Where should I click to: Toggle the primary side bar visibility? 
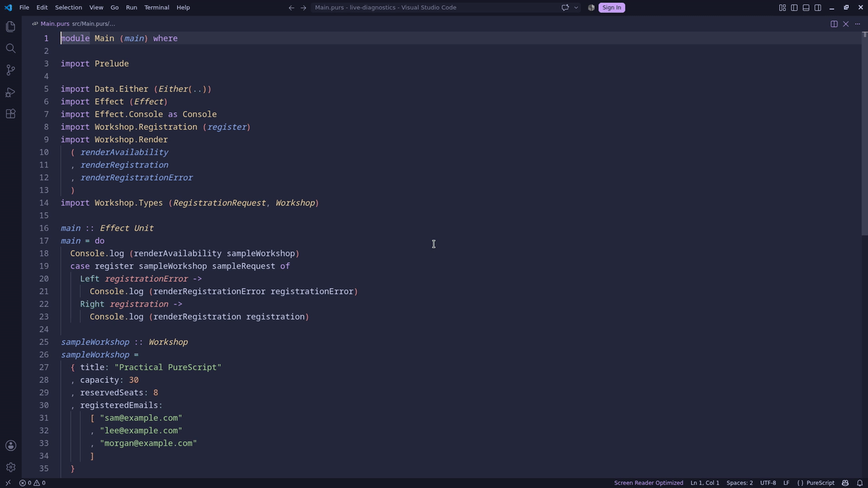(x=794, y=7)
